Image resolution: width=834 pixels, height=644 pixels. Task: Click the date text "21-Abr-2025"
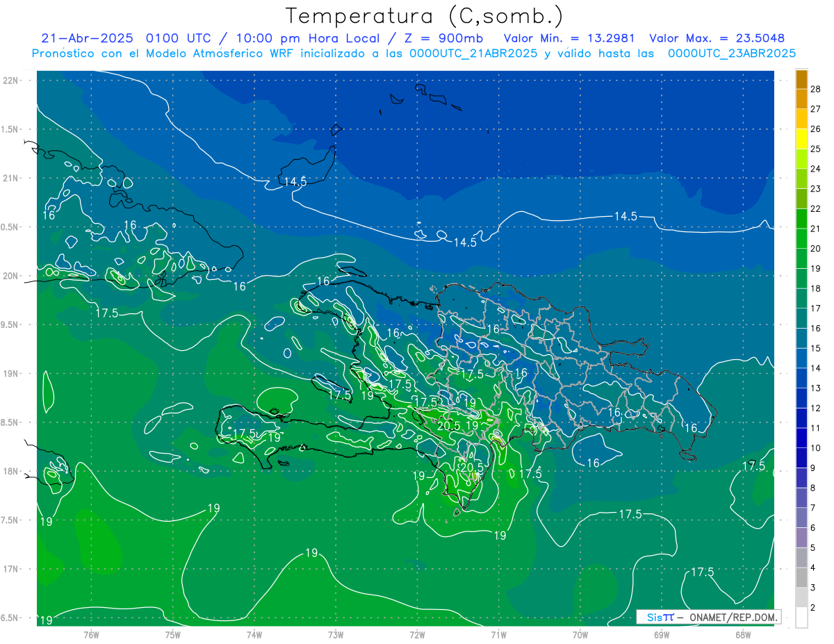pyautogui.click(x=88, y=38)
